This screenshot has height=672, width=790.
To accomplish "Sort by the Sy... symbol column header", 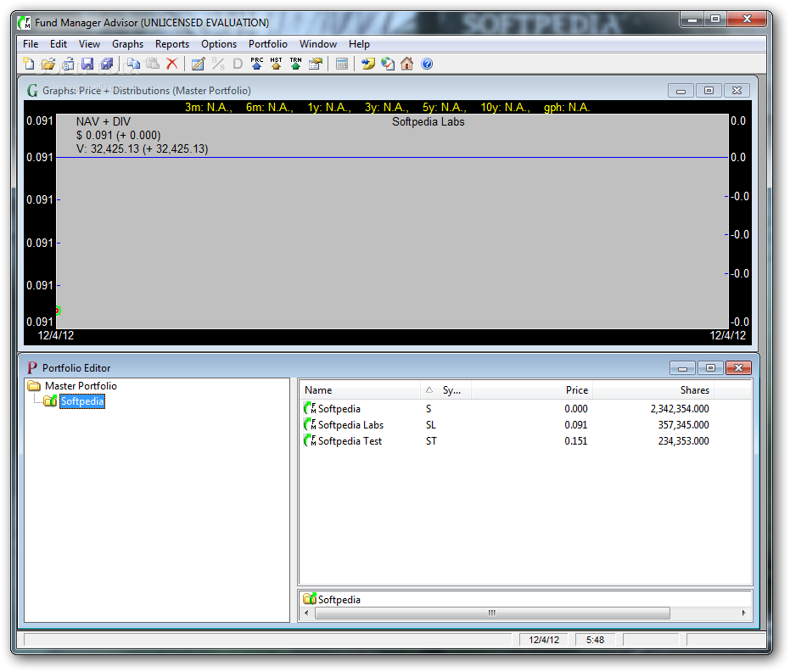I will (x=446, y=390).
